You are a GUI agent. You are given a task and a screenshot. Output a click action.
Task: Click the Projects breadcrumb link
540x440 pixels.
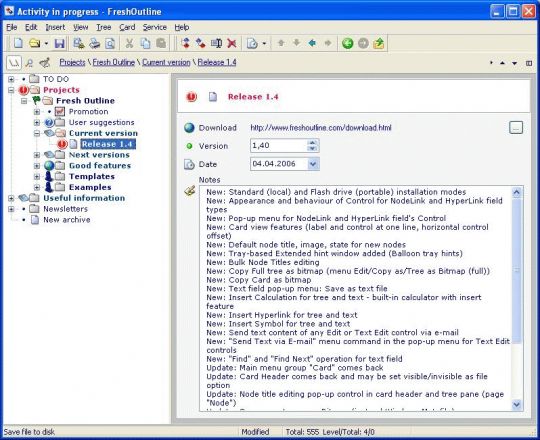[72, 62]
